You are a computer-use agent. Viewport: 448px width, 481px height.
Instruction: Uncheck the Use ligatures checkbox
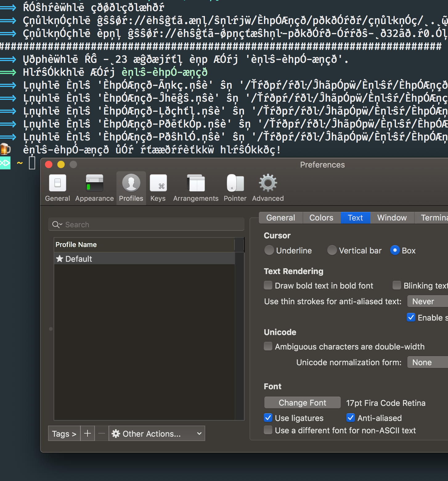268,418
